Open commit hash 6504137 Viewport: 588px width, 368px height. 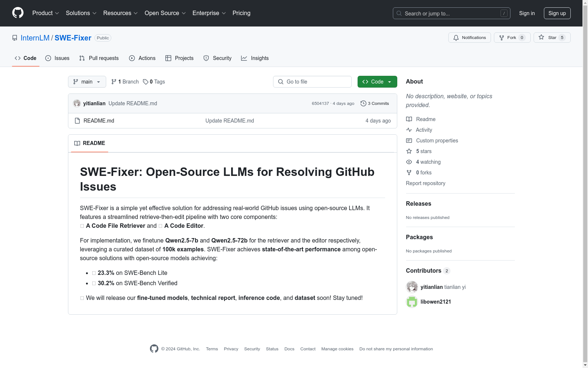coord(320,103)
